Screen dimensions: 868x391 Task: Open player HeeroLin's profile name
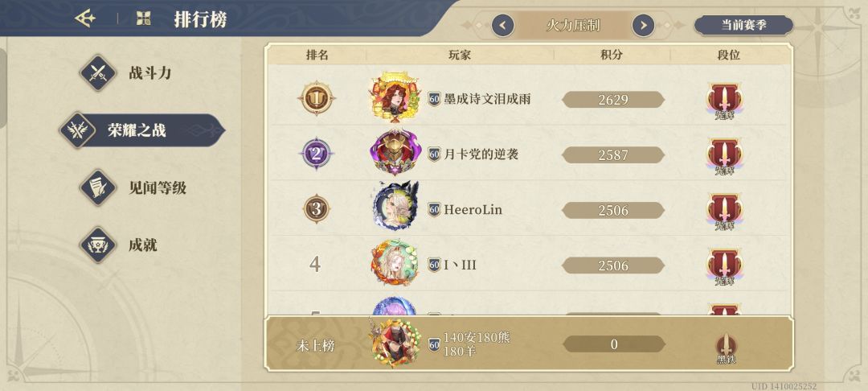tap(473, 210)
